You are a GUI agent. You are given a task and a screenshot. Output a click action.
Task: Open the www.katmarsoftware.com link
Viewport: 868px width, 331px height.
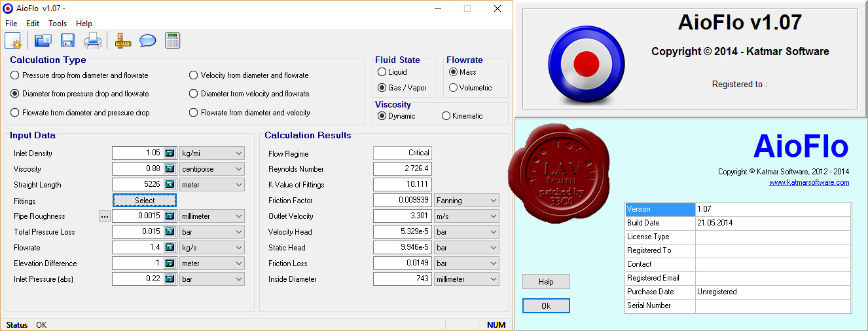coord(809,182)
